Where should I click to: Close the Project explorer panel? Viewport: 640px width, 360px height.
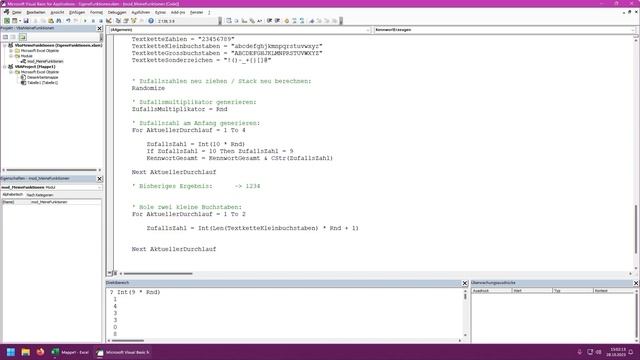pyautogui.click(x=99, y=29)
